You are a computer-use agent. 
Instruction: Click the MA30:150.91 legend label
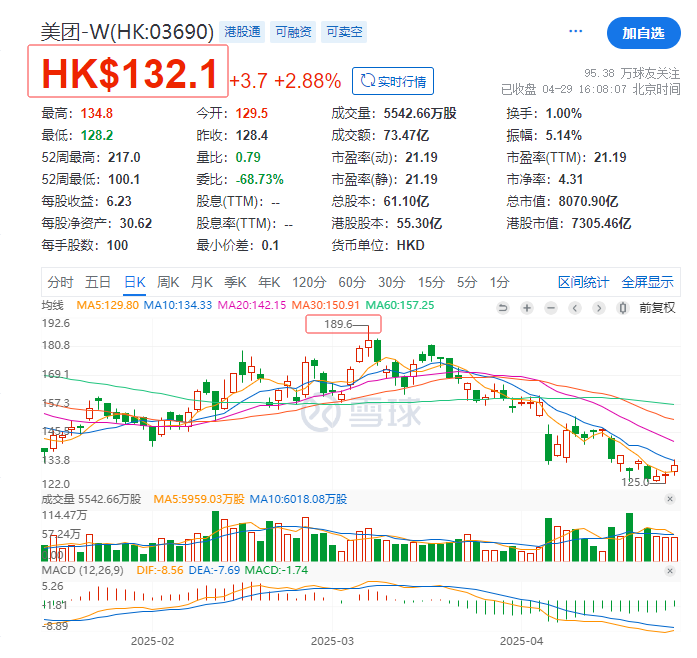325,305
